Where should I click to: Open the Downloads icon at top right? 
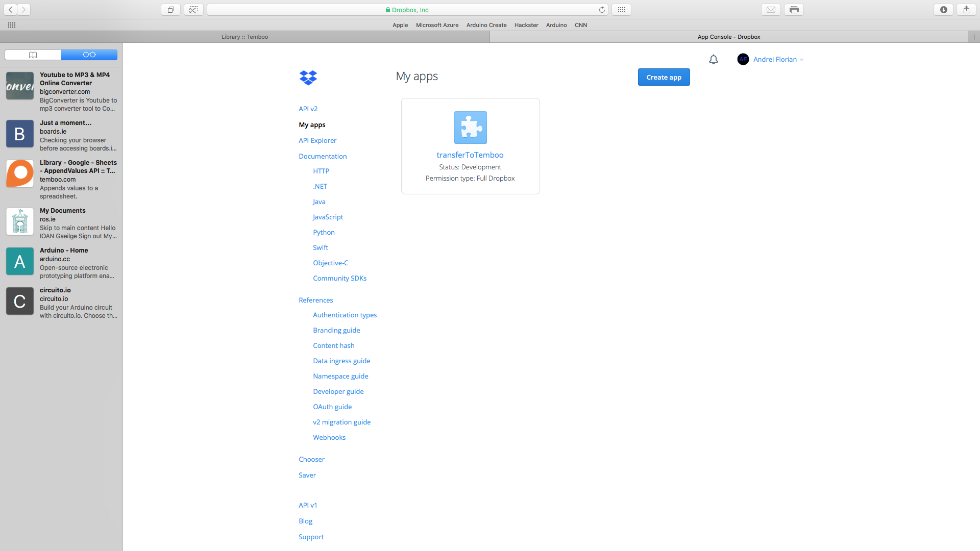(x=944, y=9)
